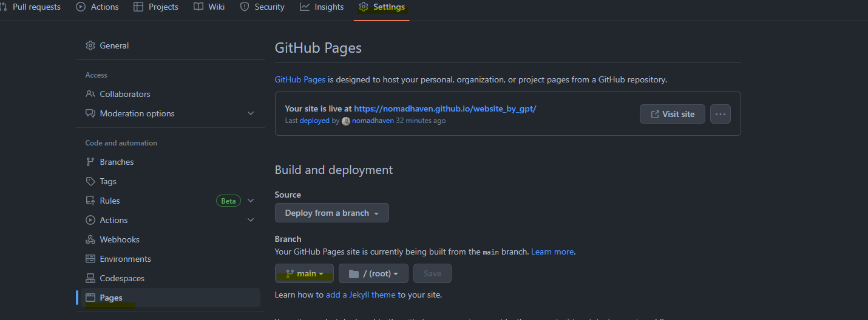The image size is (868, 320).
Task: Open the Pull requests tab
Action: click(32, 7)
